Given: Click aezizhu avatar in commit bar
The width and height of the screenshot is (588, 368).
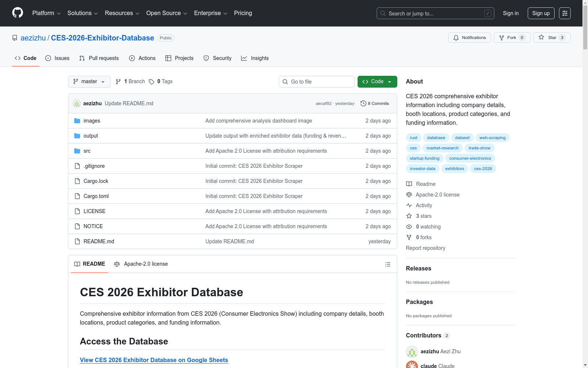Looking at the screenshot, I should click(77, 103).
